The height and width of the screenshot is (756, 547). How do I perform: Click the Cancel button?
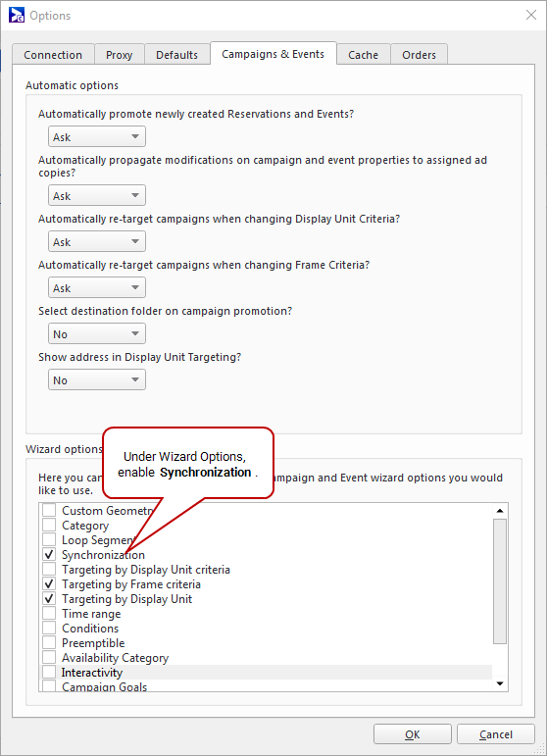[x=496, y=734]
